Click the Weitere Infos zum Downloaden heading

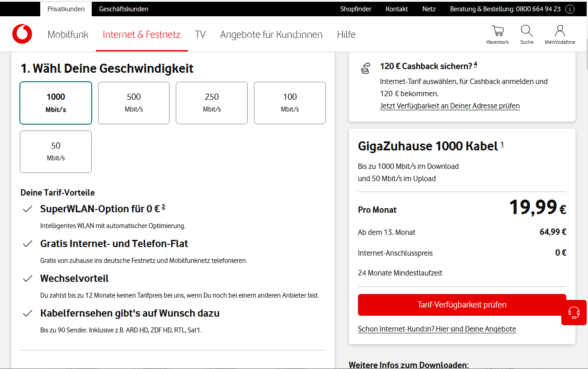[x=409, y=365]
